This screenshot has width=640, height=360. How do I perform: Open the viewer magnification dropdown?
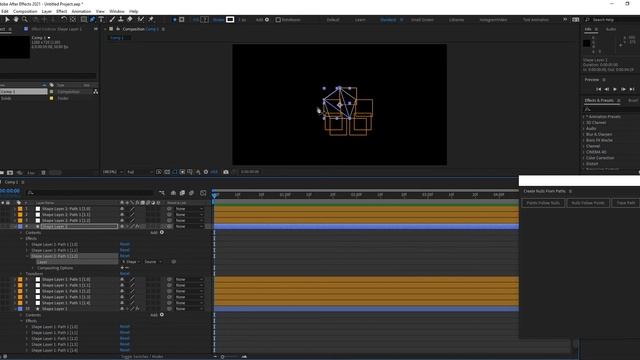pyautogui.click(x=113, y=172)
